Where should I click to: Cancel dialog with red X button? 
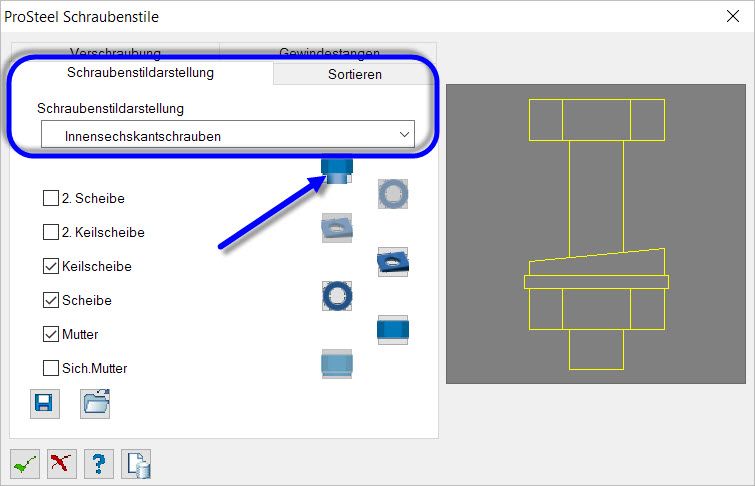(62, 464)
